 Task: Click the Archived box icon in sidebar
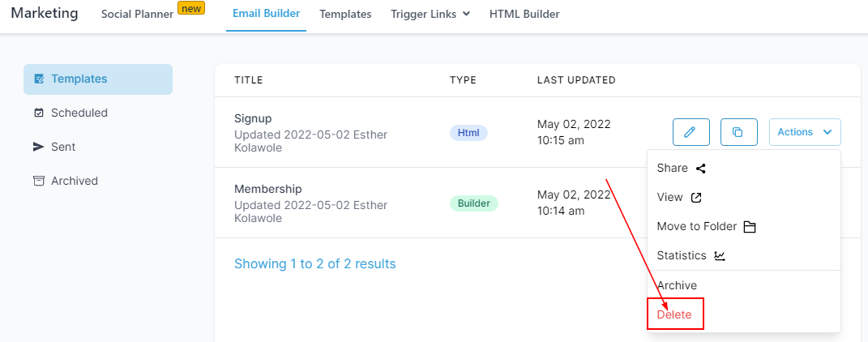click(x=39, y=182)
